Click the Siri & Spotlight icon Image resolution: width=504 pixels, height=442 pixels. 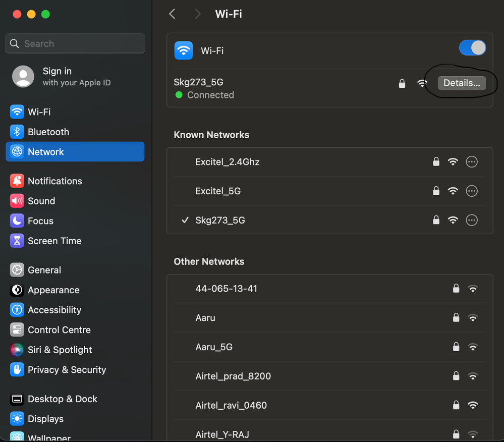[x=17, y=350]
